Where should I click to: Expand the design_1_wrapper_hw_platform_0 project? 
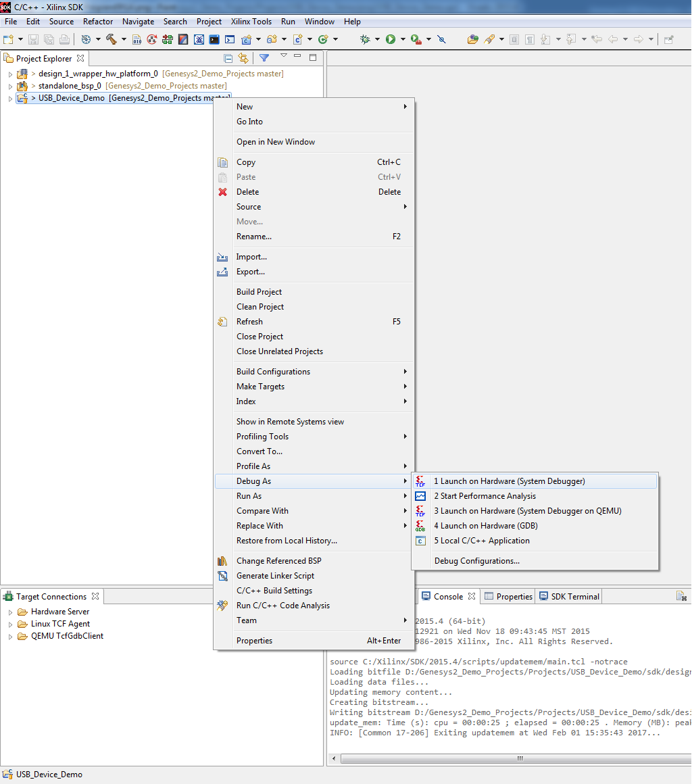click(x=10, y=74)
